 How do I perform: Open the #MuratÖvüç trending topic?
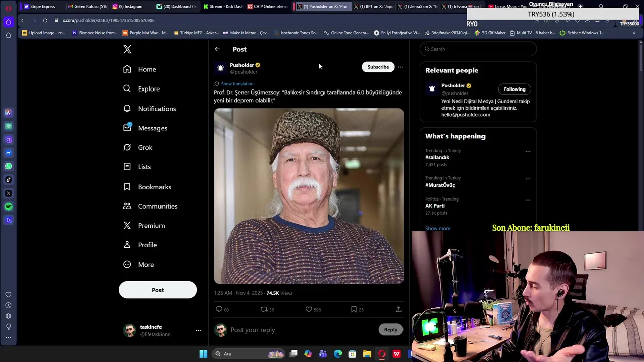click(x=440, y=185)
